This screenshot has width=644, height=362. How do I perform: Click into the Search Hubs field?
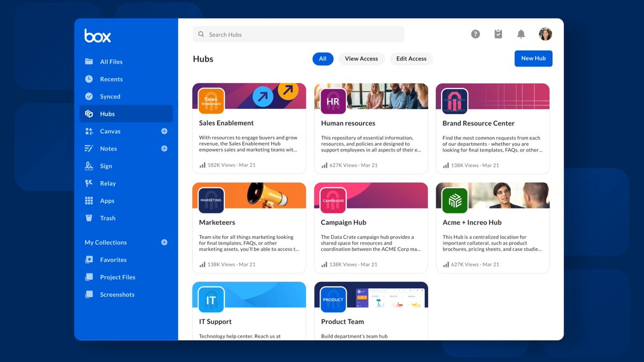pos(298,34)
